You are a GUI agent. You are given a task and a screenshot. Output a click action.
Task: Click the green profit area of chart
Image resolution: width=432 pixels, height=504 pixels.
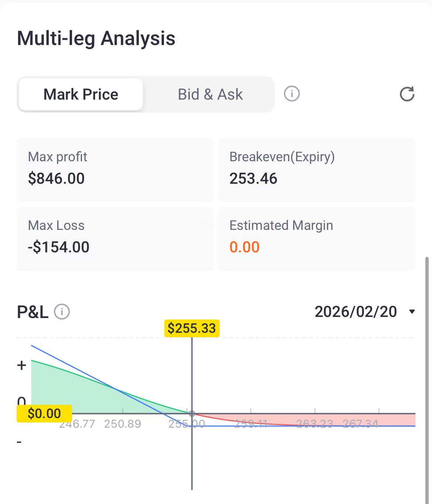[x=74, y=391]
